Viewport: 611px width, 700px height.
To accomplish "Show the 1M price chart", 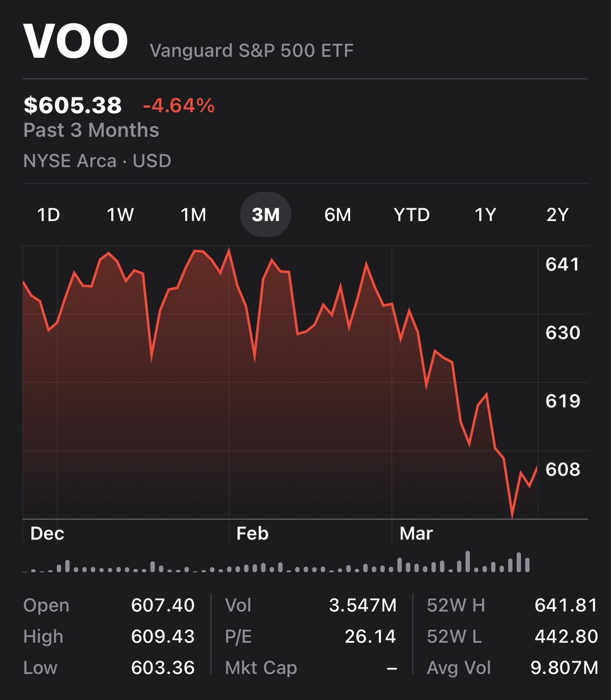I will (x=193, y=215).
